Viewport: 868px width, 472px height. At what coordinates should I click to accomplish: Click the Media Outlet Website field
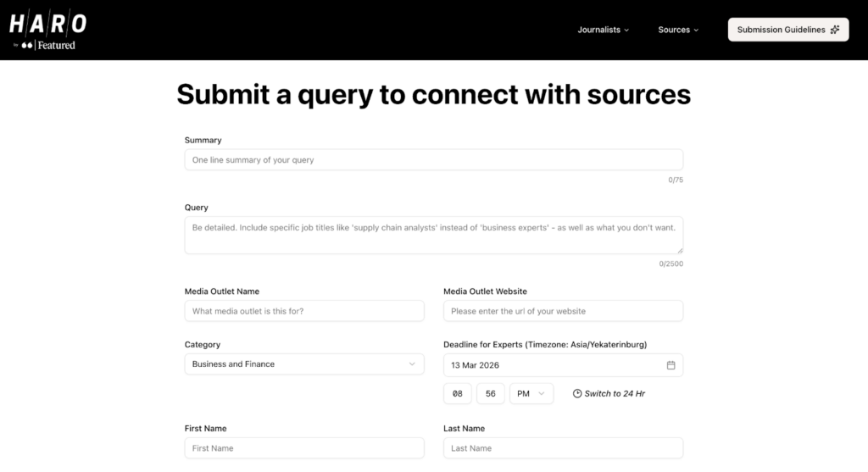coord(563,311)
